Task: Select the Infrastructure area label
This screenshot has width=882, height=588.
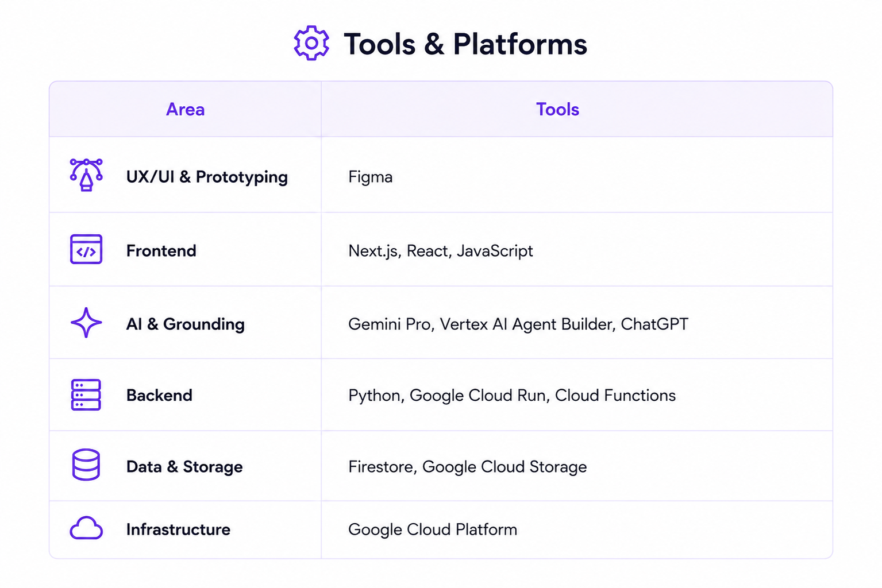Action: click(x=178, y=529)
